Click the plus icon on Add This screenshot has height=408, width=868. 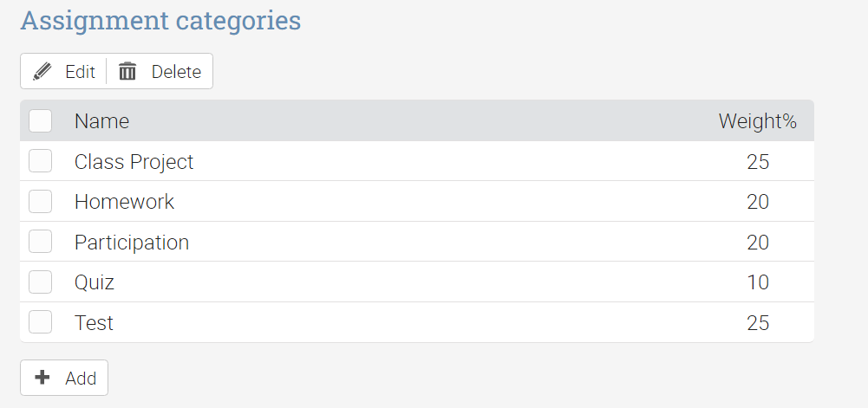42,378
